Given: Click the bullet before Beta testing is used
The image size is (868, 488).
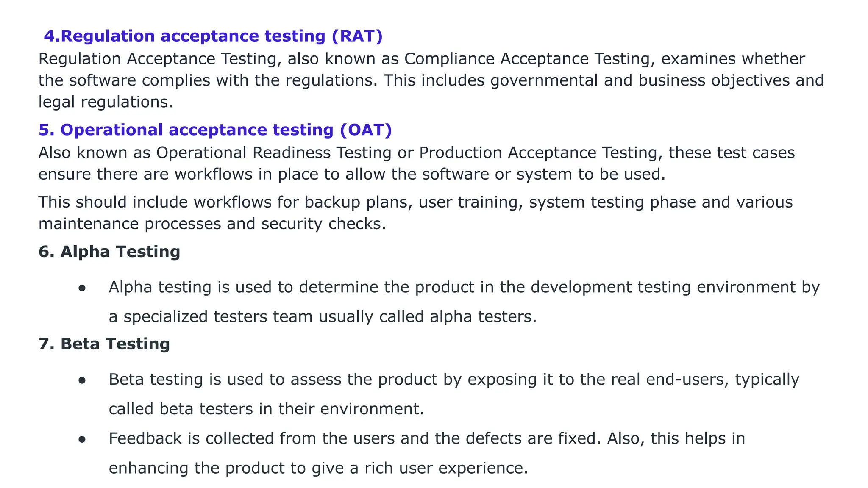Looking at the screenshot, I should click(82, 380).
